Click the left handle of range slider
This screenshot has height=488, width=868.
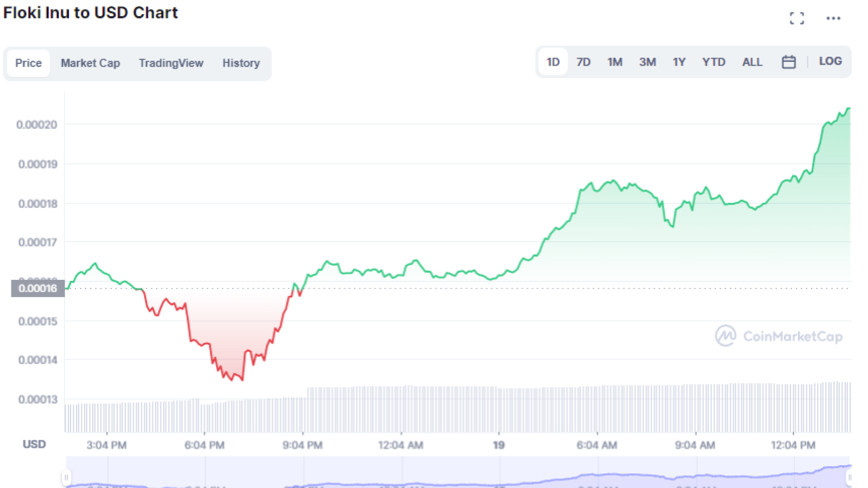tap(66, 478)
